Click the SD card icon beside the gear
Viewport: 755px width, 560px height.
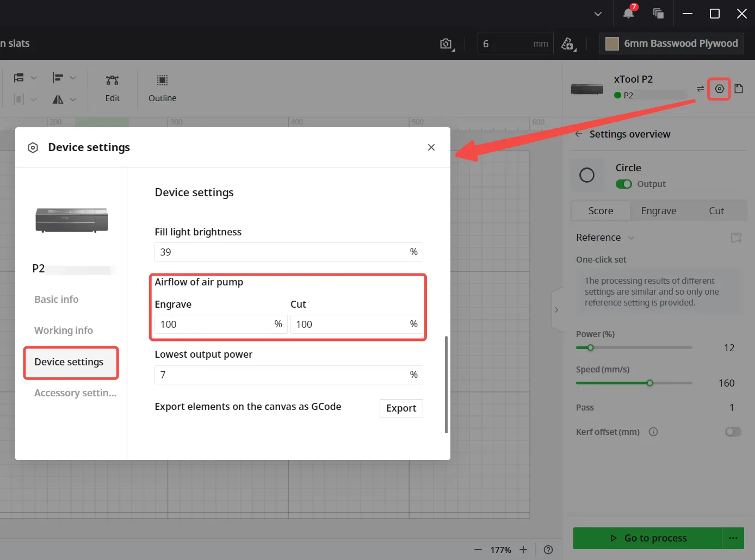click(x=739, y=89)
